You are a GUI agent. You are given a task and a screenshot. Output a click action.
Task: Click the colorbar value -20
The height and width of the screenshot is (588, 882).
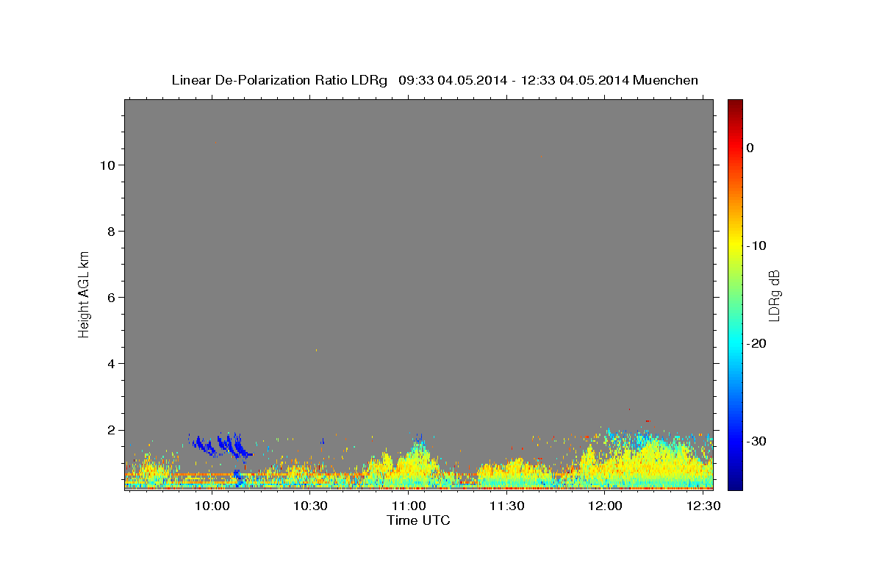coord(756,343)
